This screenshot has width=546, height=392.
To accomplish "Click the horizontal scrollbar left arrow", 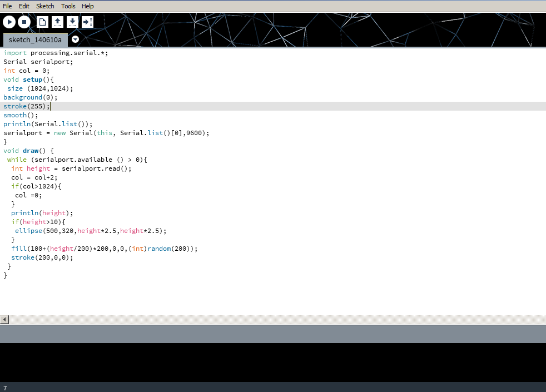I will [x=4, y=319].
